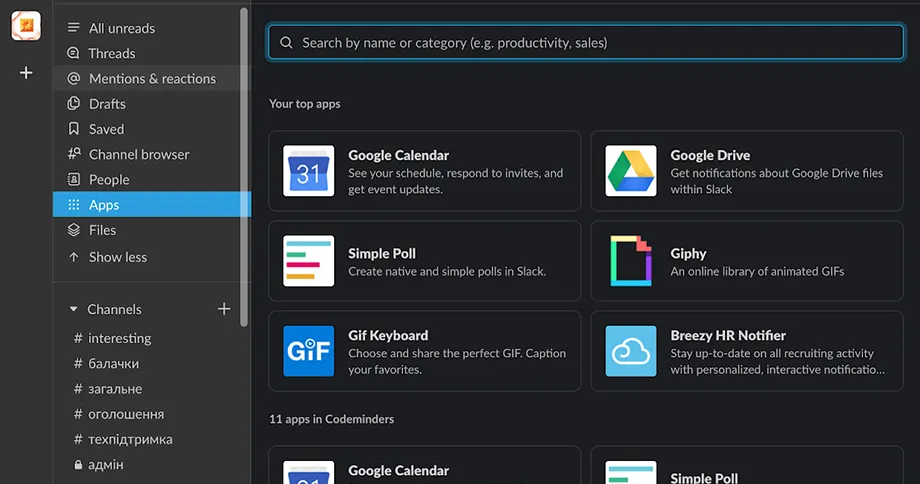Open Simple Poll in the Codeminders apps list
Screen dimensions: 920x484
[747, 465]
